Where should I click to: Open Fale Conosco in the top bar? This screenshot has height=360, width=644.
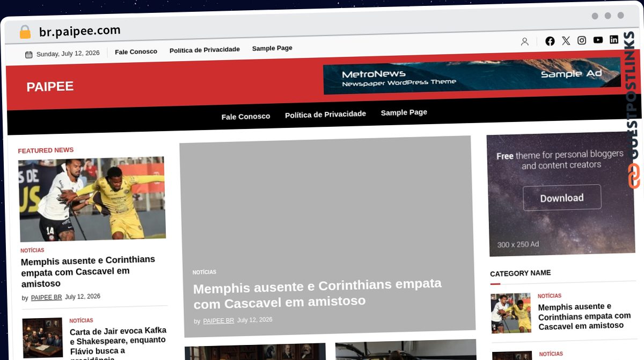[136, 52]
